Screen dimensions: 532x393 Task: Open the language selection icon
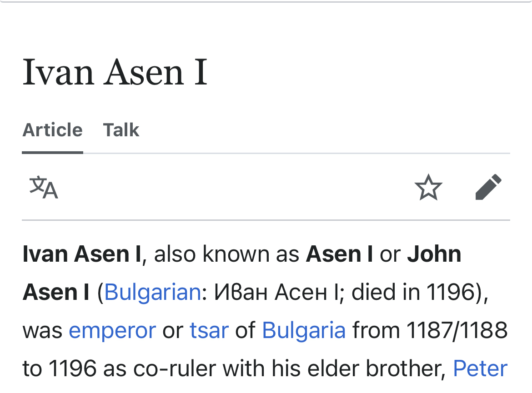click(x=44, y=188)
